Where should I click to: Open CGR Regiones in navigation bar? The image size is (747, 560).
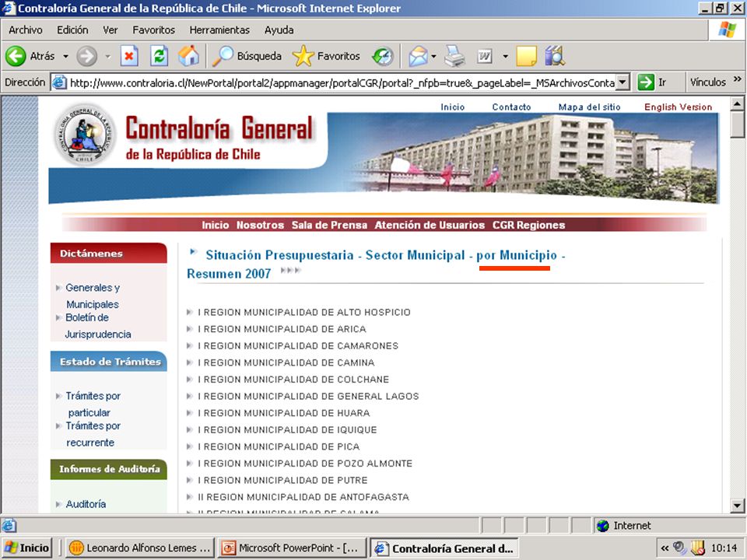529,225
